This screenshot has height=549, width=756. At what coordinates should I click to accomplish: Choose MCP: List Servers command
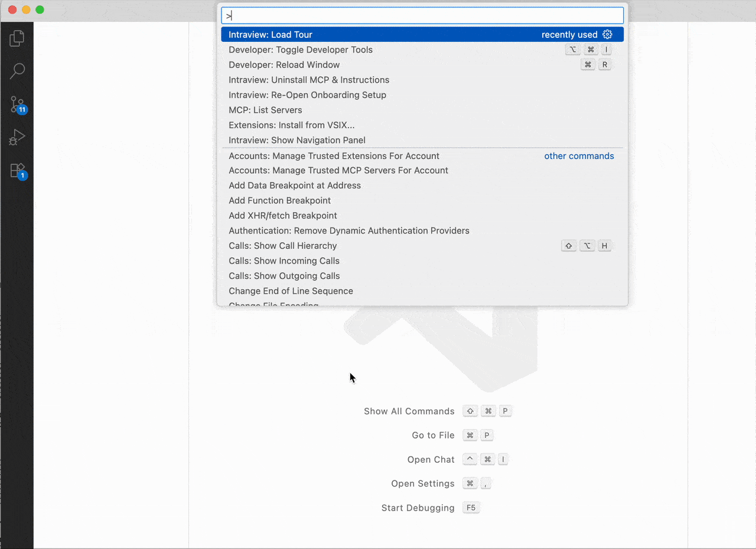tap(422, 110)
